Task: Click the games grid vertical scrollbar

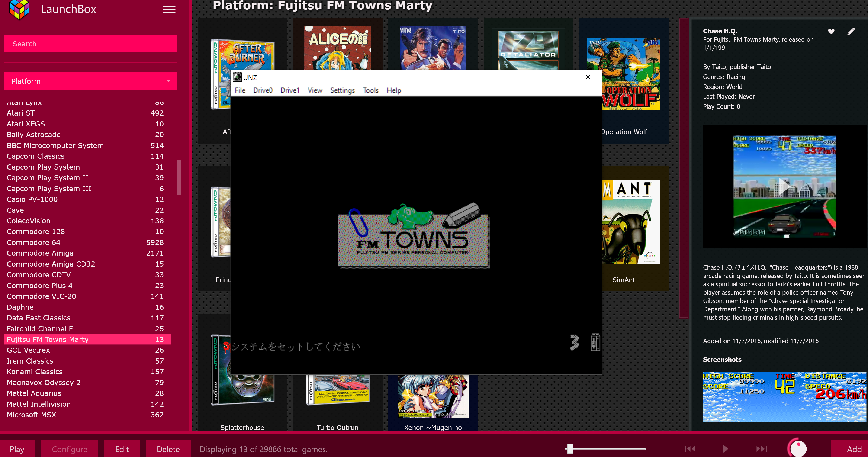Action: pos(683,168)
